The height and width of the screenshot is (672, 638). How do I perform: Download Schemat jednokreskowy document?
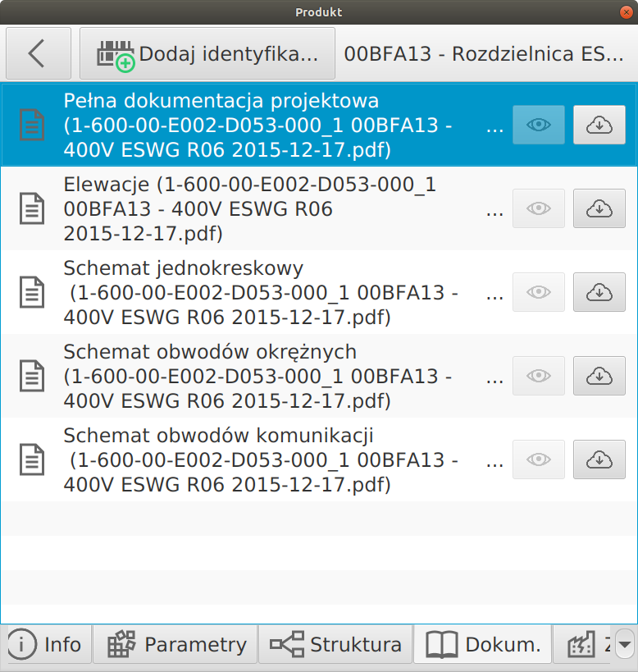(599, 292)
